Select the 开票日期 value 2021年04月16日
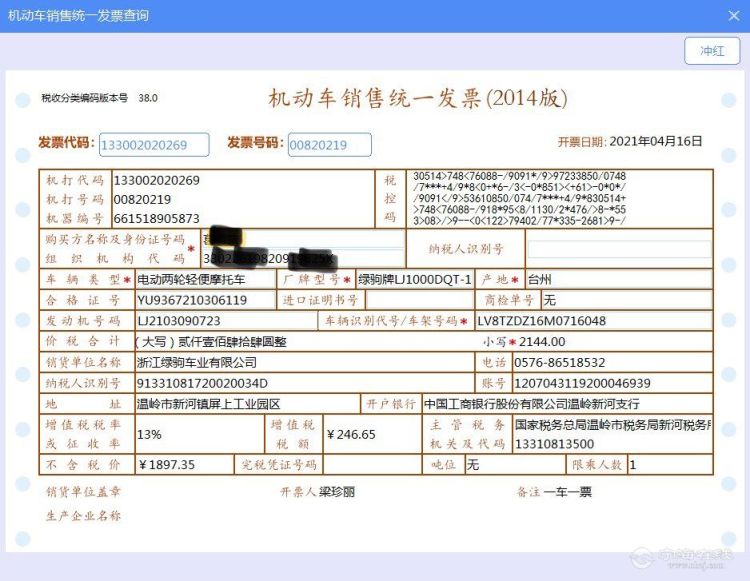 pos(656,142)
